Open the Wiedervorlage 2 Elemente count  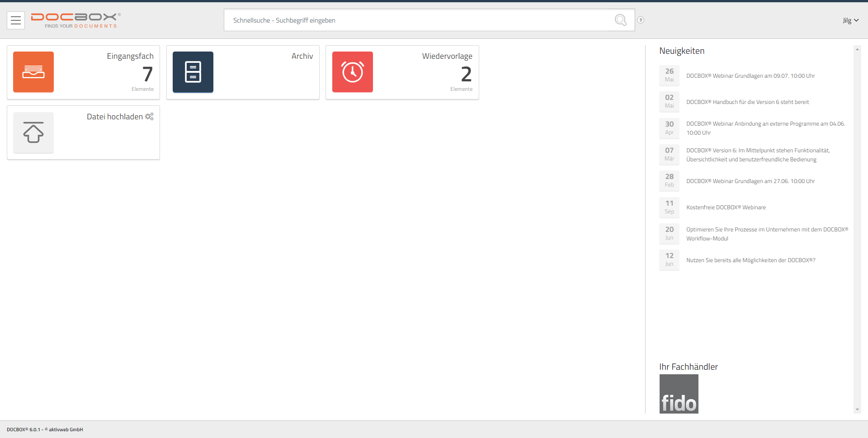466,75
